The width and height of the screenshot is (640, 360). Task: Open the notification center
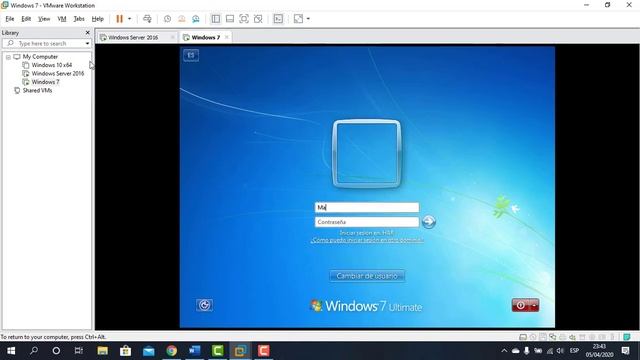625,351
